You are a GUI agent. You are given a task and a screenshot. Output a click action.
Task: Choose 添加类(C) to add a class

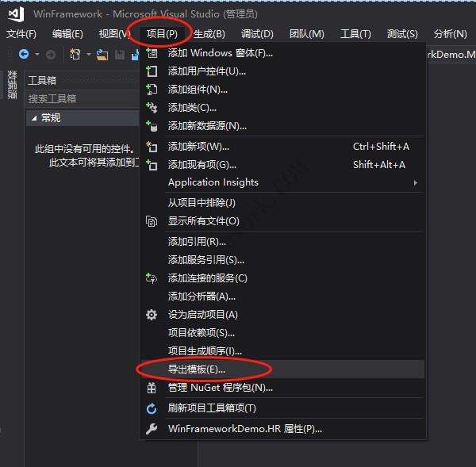tap(192, 108)
